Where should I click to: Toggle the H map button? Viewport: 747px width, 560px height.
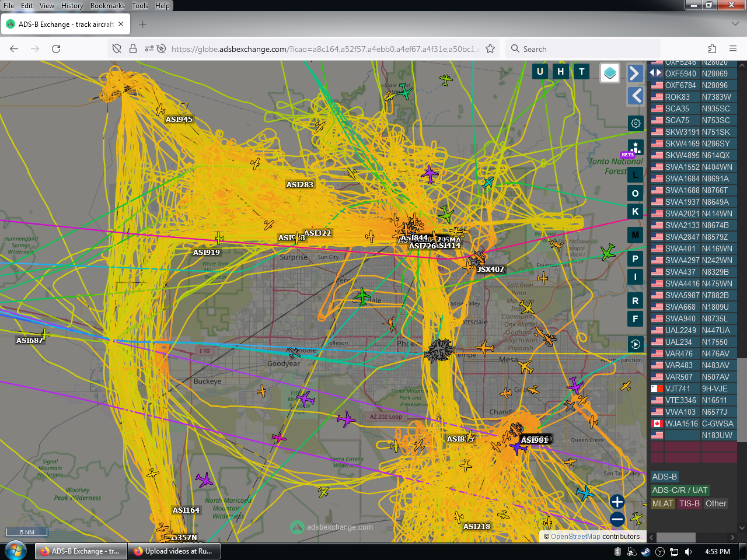click(561, 72)
